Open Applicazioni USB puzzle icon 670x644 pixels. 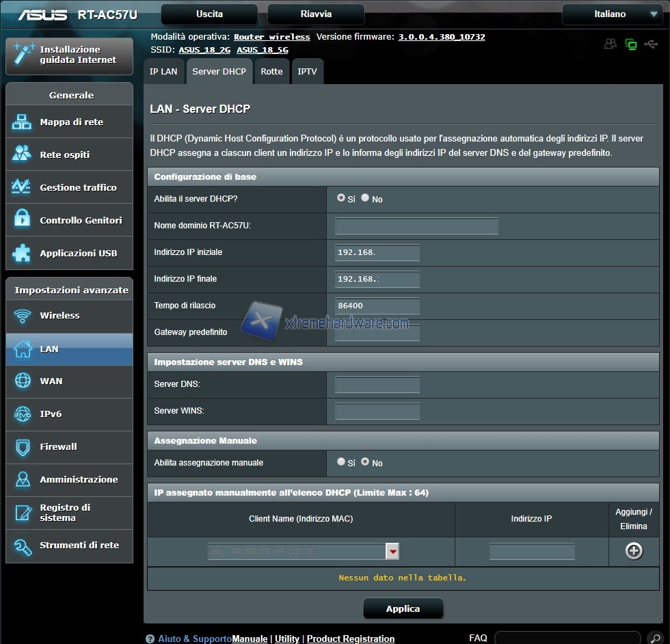tap(22, 253)
